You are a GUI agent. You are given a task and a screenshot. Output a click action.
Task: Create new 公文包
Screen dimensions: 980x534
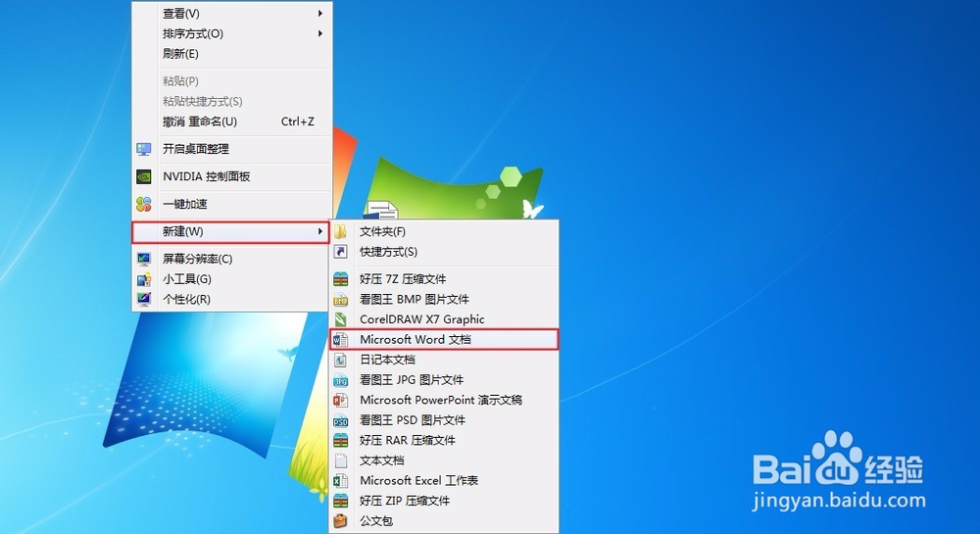444,521
